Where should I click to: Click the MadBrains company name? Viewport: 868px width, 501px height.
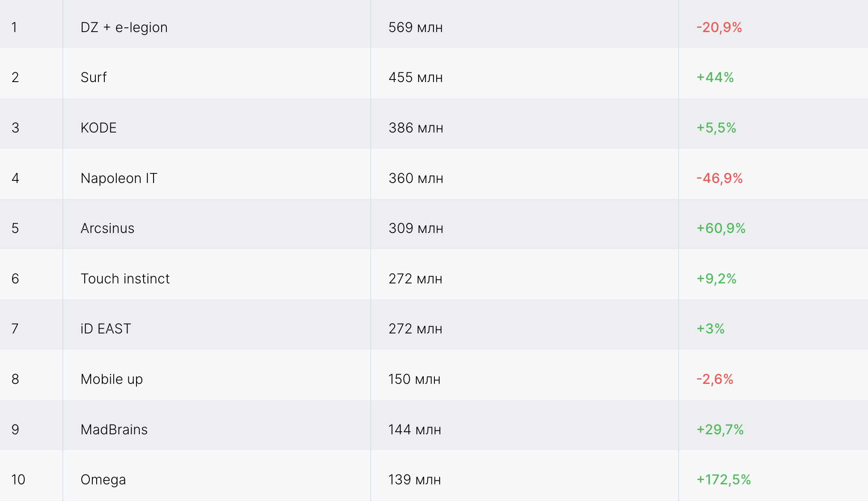114,430
